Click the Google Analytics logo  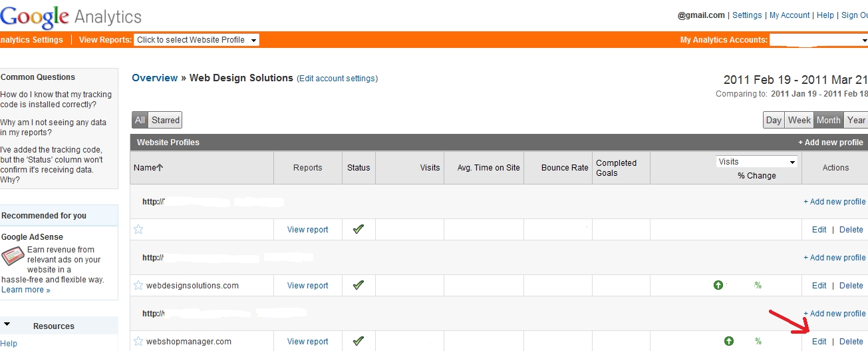click(71, 16)
